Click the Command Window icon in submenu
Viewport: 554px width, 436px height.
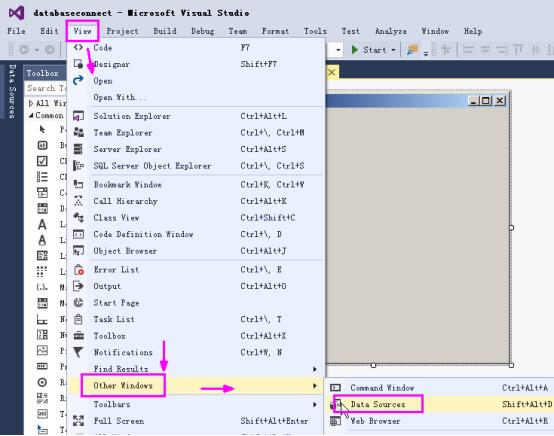click(335, 388)
